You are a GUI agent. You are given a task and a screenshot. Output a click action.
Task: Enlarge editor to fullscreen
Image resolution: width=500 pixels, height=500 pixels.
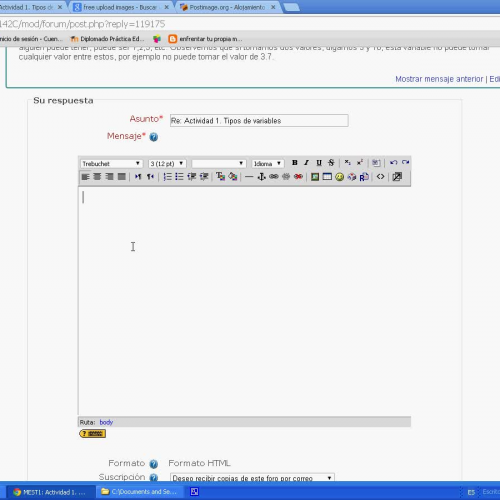pos(397,177)
